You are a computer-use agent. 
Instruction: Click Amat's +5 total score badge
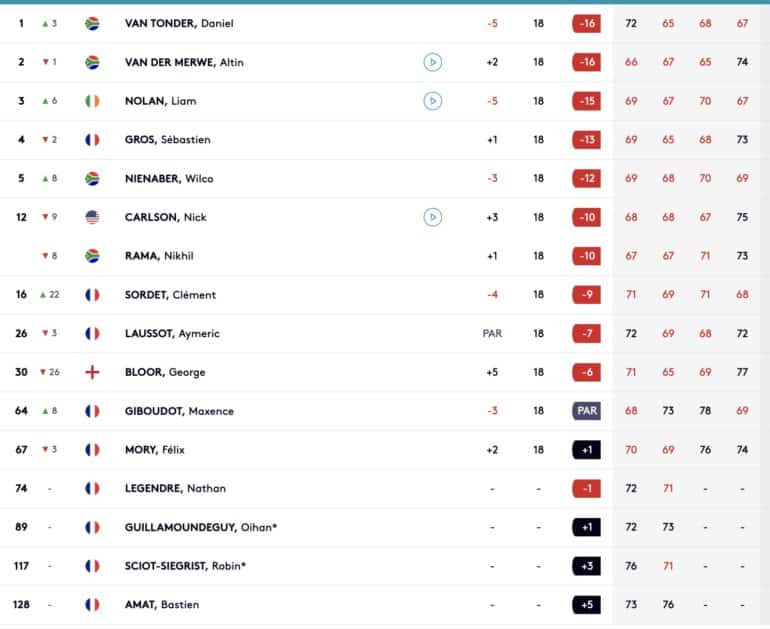click(586, 605)
